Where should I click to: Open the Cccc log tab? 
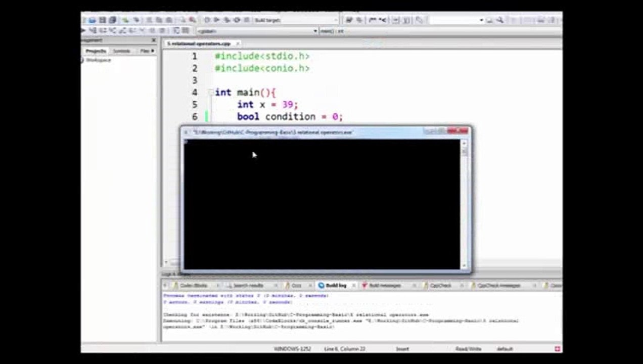pos(295,286)
